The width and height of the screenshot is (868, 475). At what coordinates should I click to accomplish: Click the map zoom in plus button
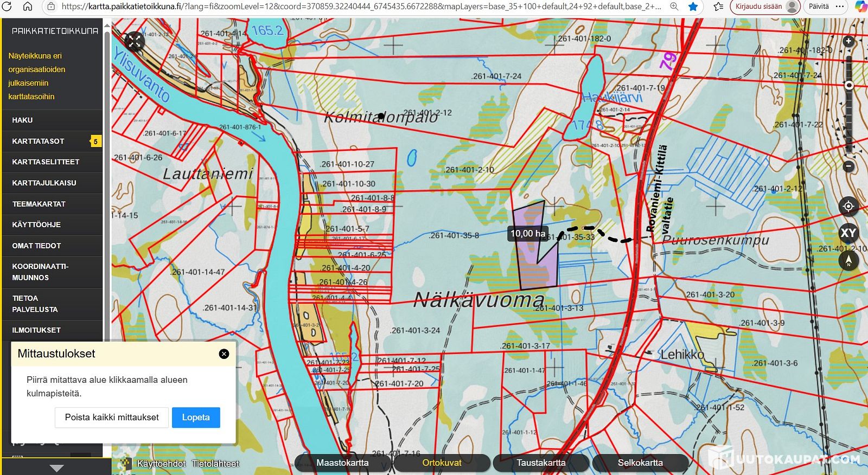pos(848,41)
